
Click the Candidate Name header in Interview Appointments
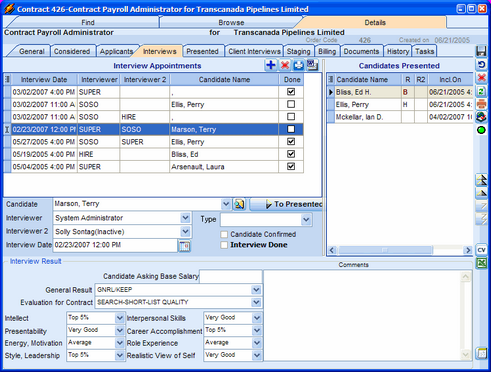click(x=224, y=80)
